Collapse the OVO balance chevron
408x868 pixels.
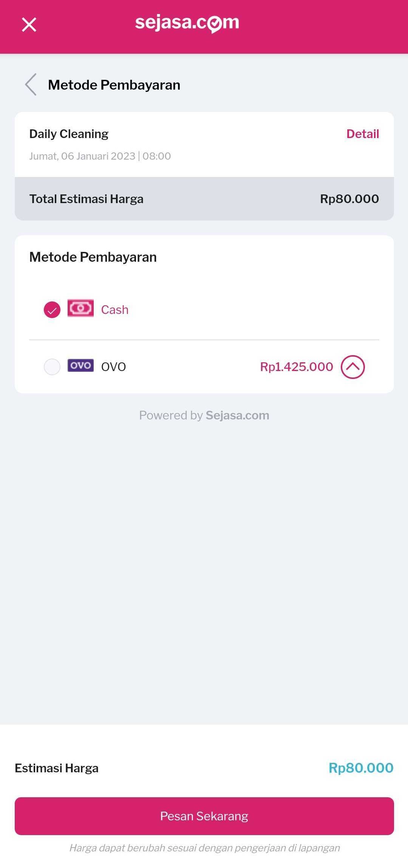point(352,367)
